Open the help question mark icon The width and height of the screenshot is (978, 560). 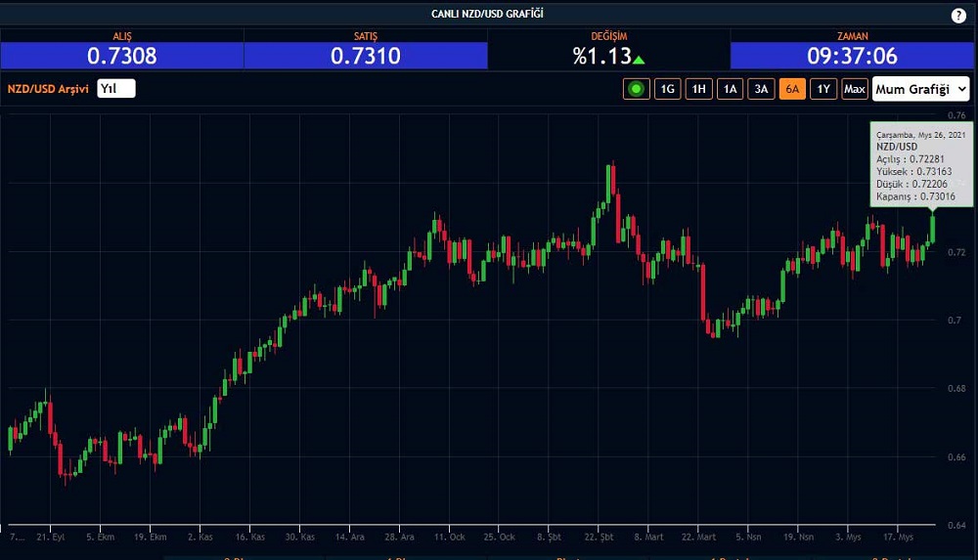click(958, 16)
